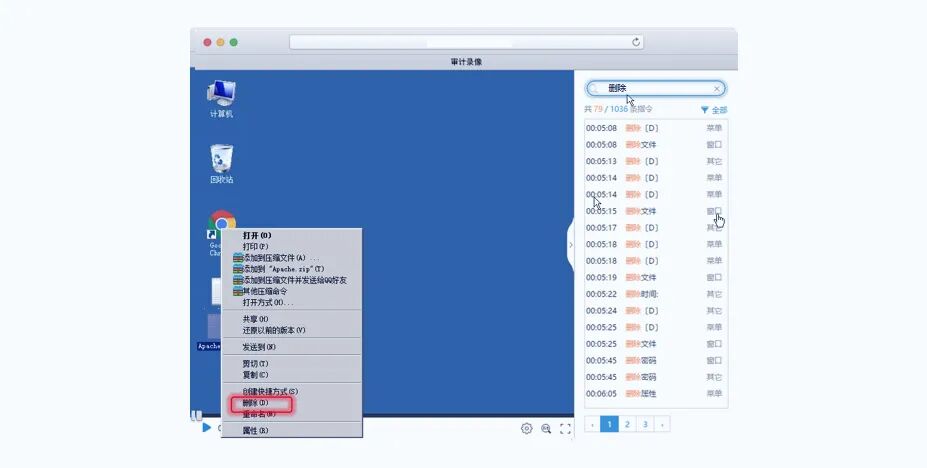Select the 00:05:45 删除密码 其它 row
Screen dimensions: 927x468
pyautogui.click(x=655, y=377)
